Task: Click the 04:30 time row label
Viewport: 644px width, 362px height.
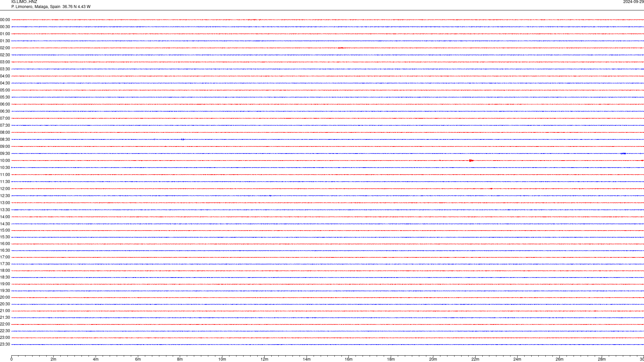Action: point(5,83)
